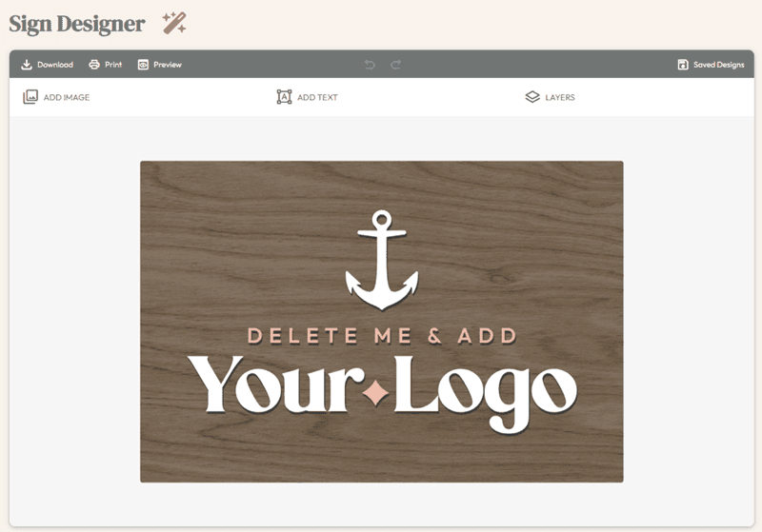
Task: Click the Sign Designer heading
Action: [x=77, y=23]
